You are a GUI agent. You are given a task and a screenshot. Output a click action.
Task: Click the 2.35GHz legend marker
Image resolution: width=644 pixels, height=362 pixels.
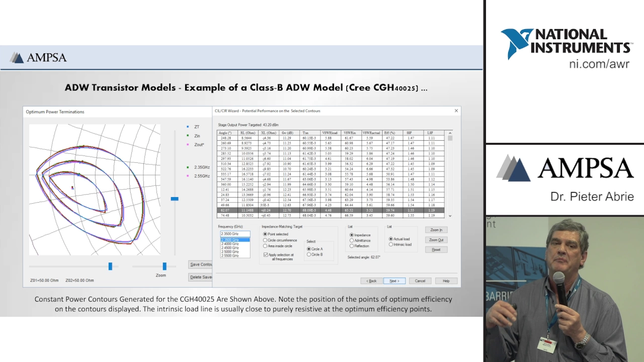pos(188,167)
